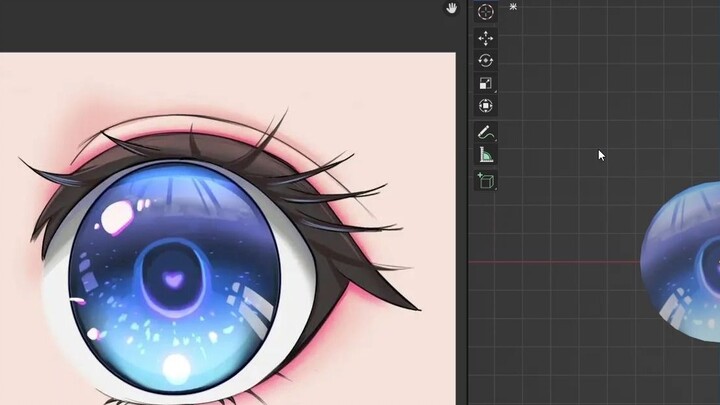
Task: Activate the Rotate tool
Action: (x=485, y=61)
